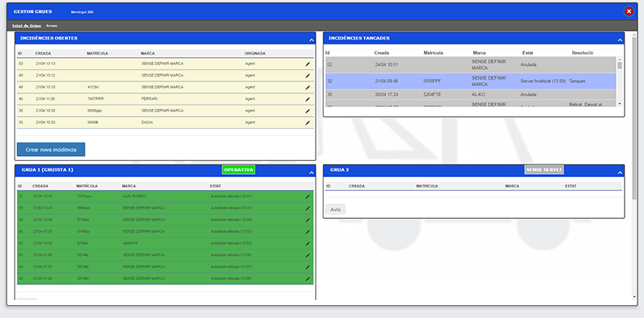Edit Grua 1 incident 40 pencil icon

pyautogui.click(x=308, y=232)
